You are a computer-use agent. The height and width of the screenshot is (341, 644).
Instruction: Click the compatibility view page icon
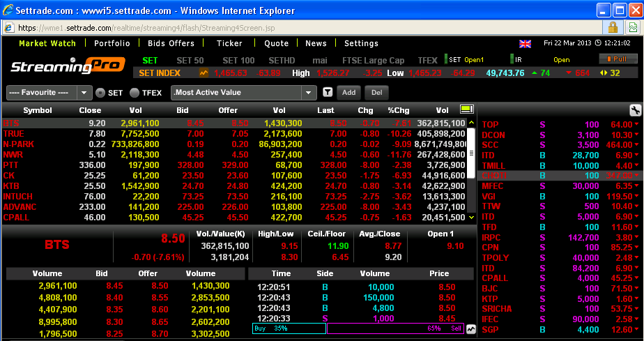[x=633, y=27]
